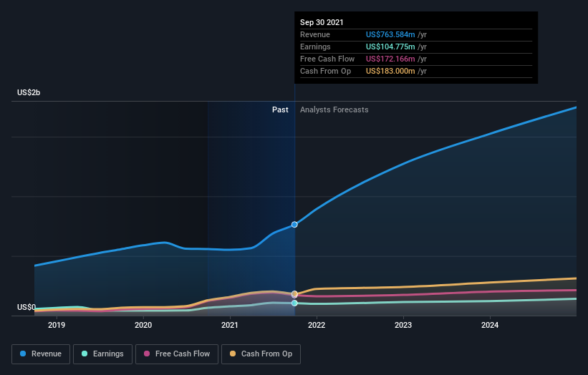This screenshot has width=588, height=375.
Task: Click the orange Cash From Op legend dot
Action: [x=233, y=354]
